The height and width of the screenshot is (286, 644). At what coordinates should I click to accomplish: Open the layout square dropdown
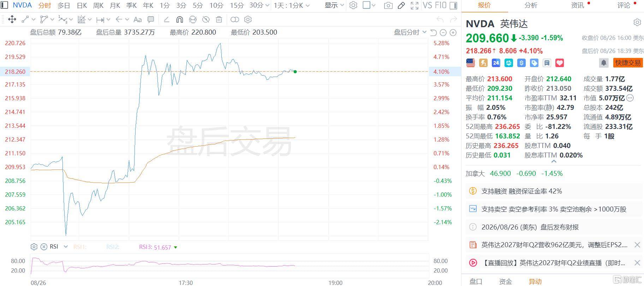(x=369, y=5)
